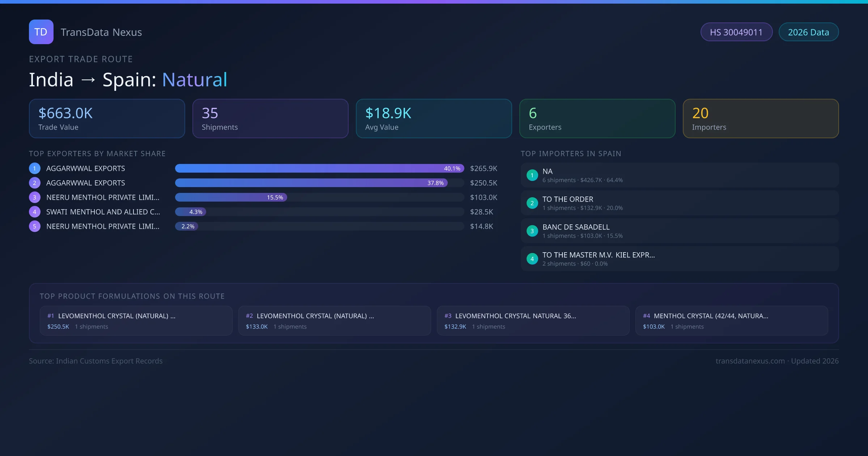Click the transdatanexus.com footer link
The width and height of the screenshot is (868, 456).
[750, 361]
